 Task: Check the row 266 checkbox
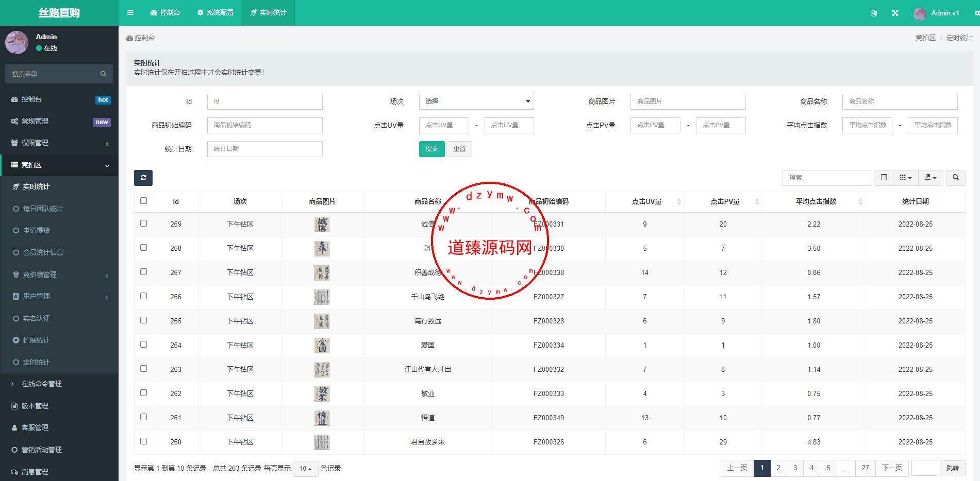pyautogui.click(x=143, y=296)
